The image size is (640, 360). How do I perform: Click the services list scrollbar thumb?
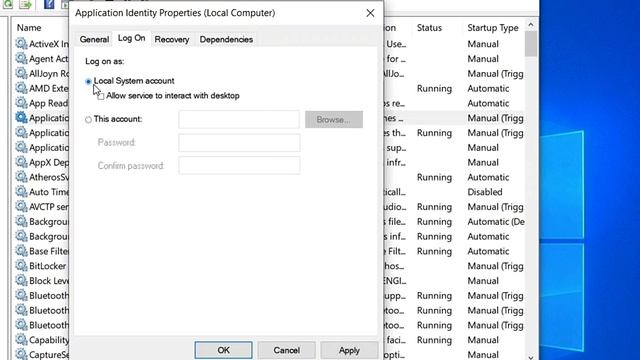coord(531,44)
